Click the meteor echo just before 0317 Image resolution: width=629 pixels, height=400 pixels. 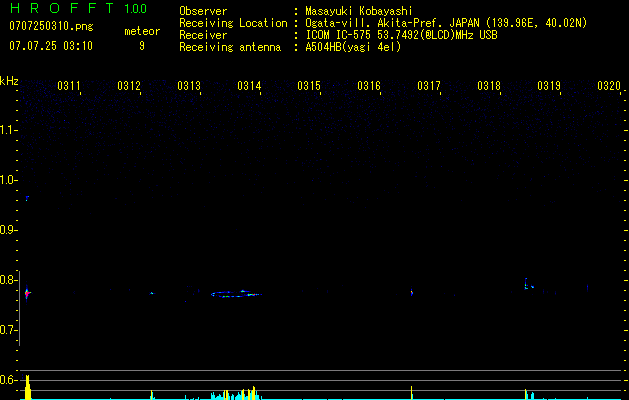point(412,292)
